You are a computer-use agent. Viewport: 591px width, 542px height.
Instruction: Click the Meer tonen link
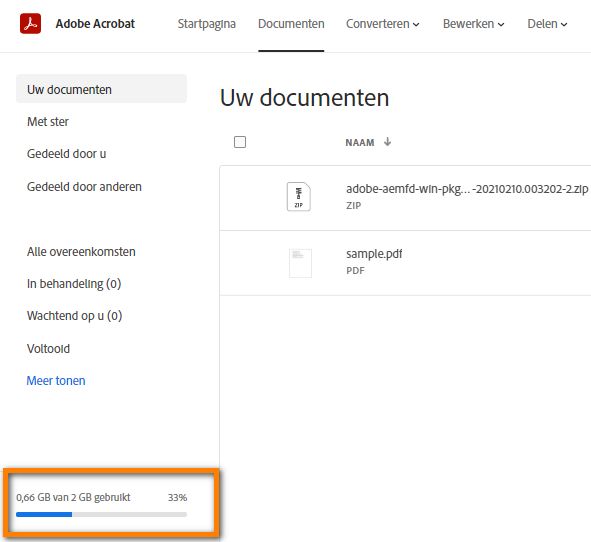point(56,381)
